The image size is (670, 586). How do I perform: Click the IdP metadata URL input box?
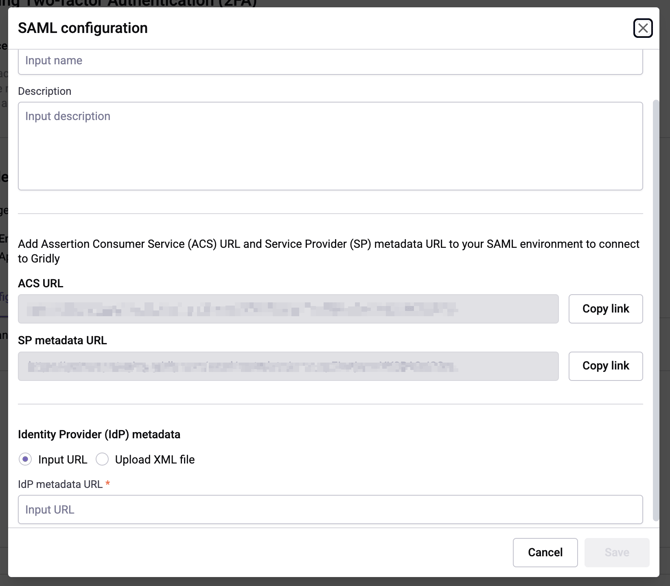(x=330, y=510)
